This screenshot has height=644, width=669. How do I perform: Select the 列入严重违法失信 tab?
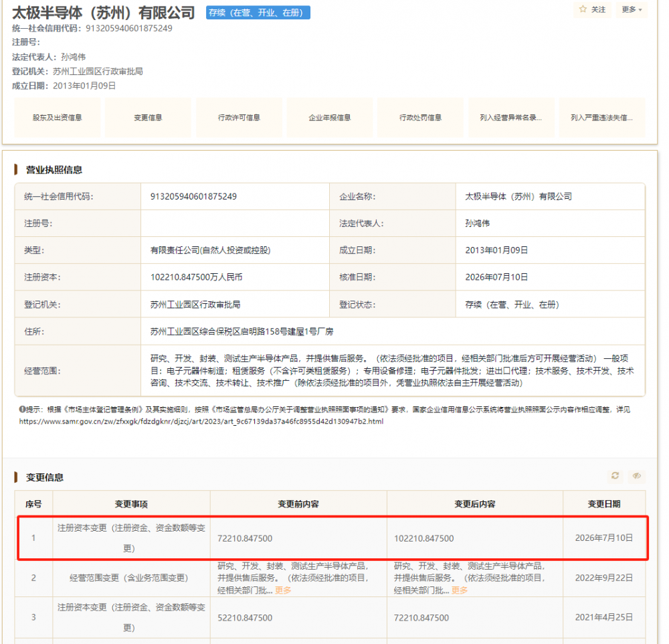coord(602,117)
